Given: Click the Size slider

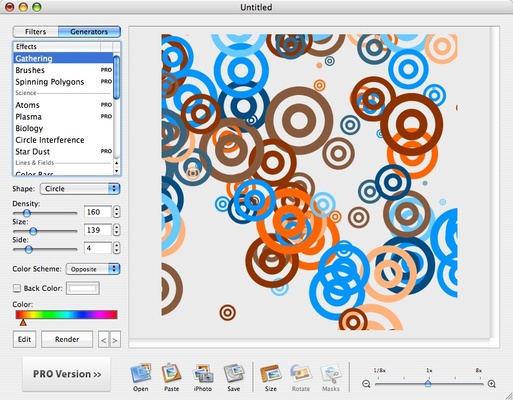Looking at the screenshot, I should pyautogui.click(x=45, y=231).
